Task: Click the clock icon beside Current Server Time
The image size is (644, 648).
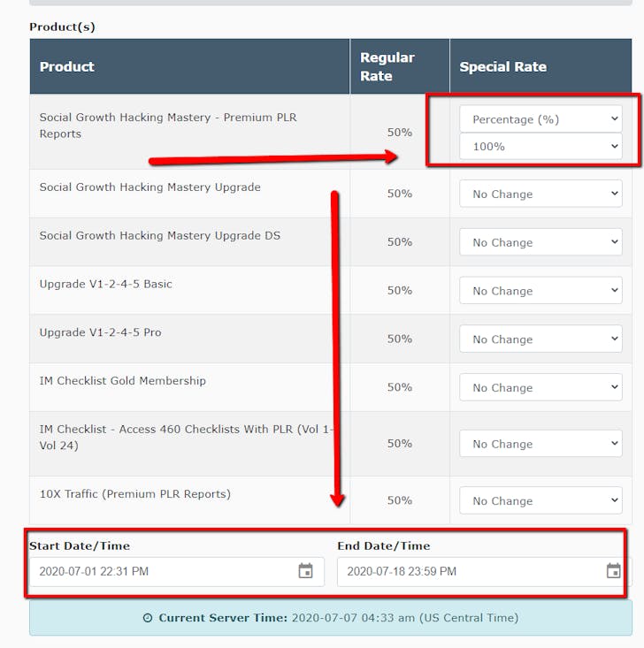Action: pyautogui.click(x=148, y=618)
